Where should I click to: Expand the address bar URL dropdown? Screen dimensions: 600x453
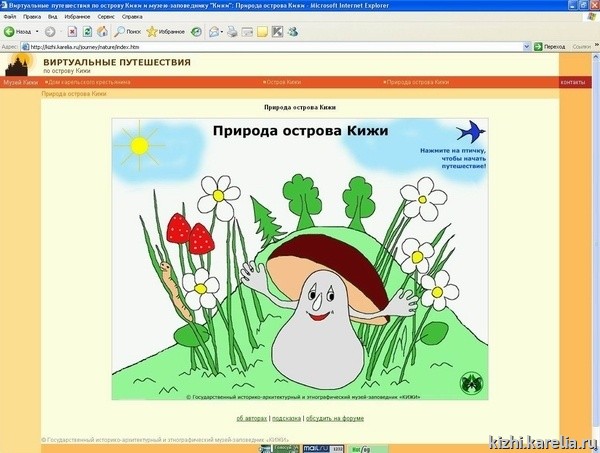click(x=526, y=46)
